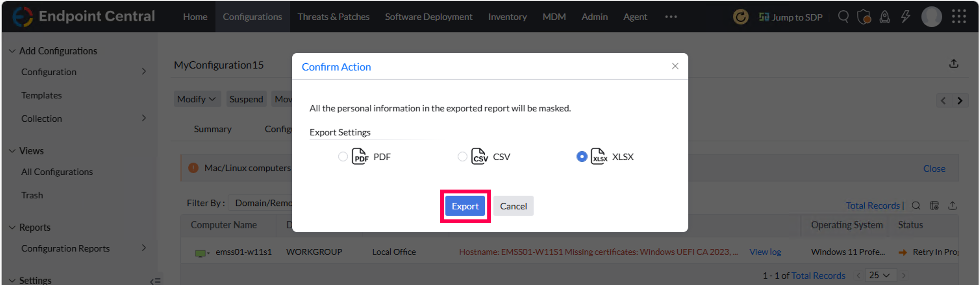Collapse the Views section
The image size is (980, 285).
pos(12,151)
